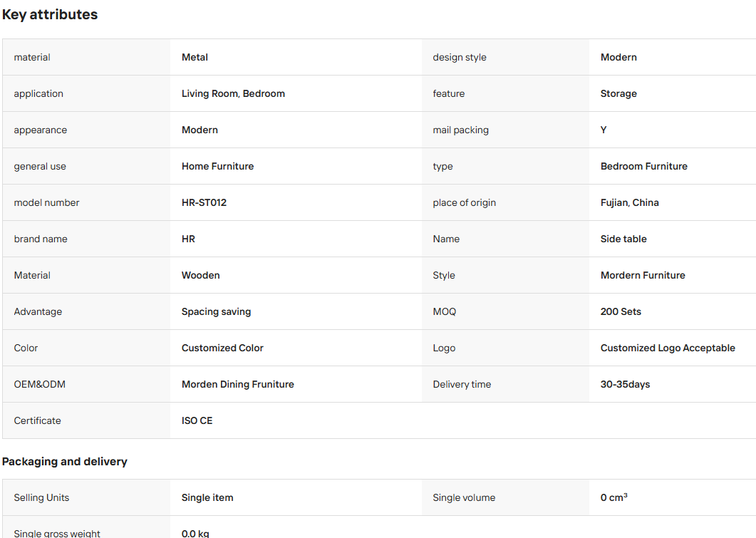Click the Morden Dining Fruniture value
756x538 pixels.
pyautogui.click(x=238, y=384)
